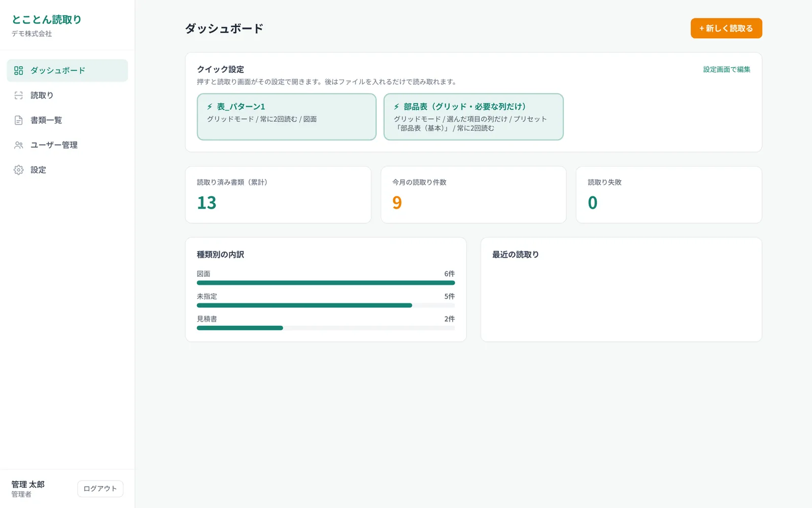The image size is (812, 508).
Task: Go to the 読取り page
Action: pyautogui.click(x=67, y=96)
